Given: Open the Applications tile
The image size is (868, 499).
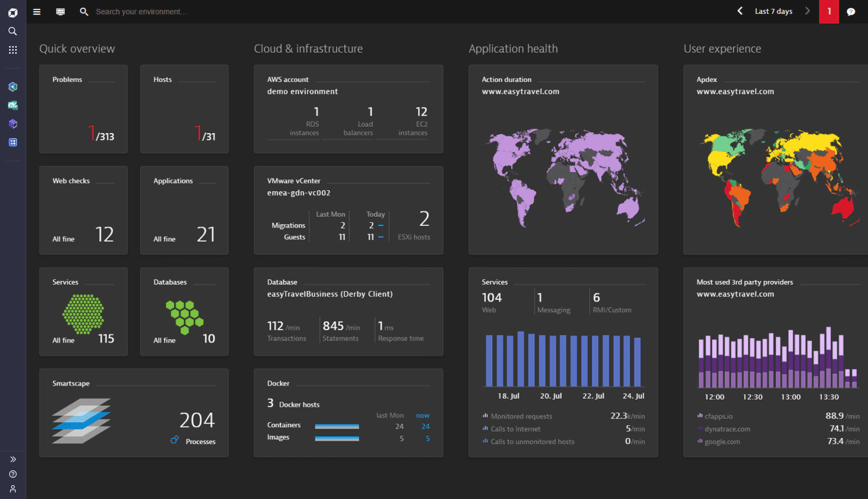Looking at the screenshot, I should pyautogui.click(x=185, y=210).
